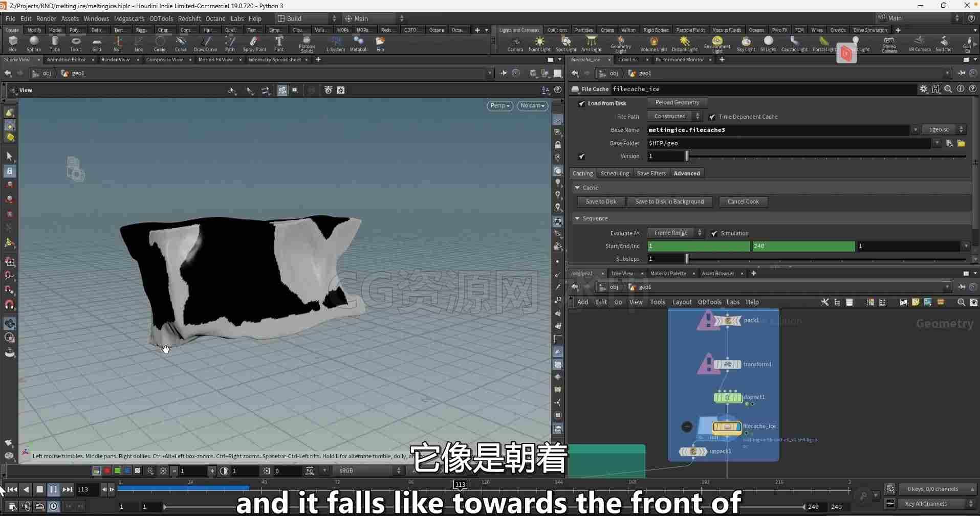Open parameter gear settings menu

pos(923,89)
